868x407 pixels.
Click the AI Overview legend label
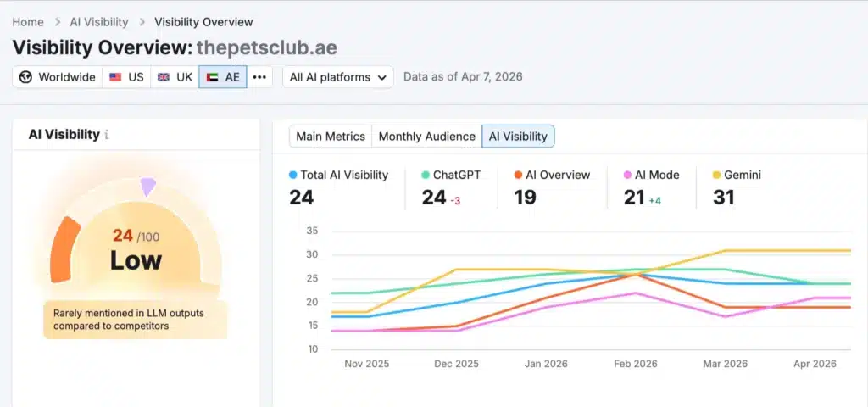tap(558, 175)
